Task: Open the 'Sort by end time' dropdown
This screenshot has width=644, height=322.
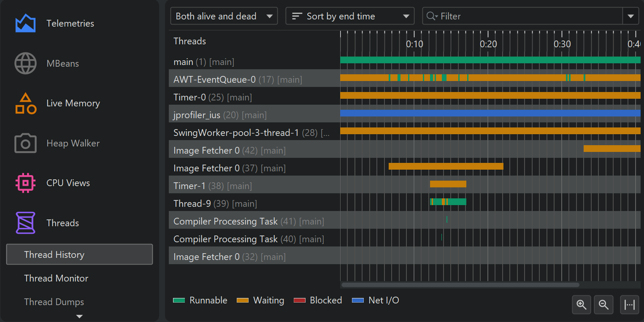Action: [349, 16]
